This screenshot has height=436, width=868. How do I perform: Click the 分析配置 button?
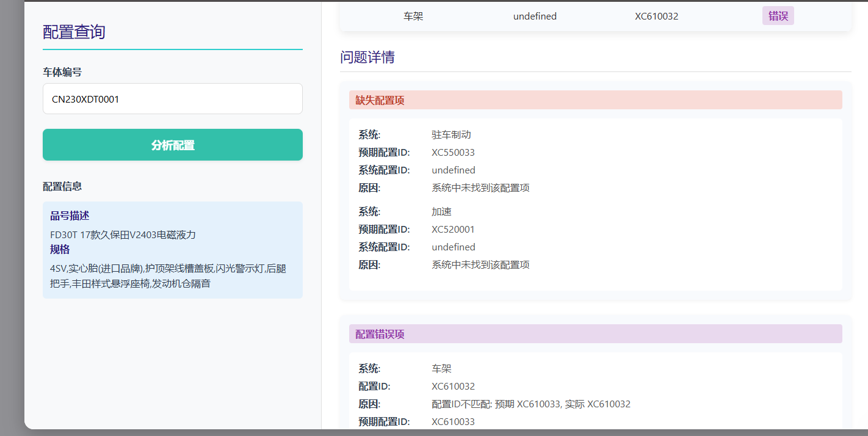(173, 145)
